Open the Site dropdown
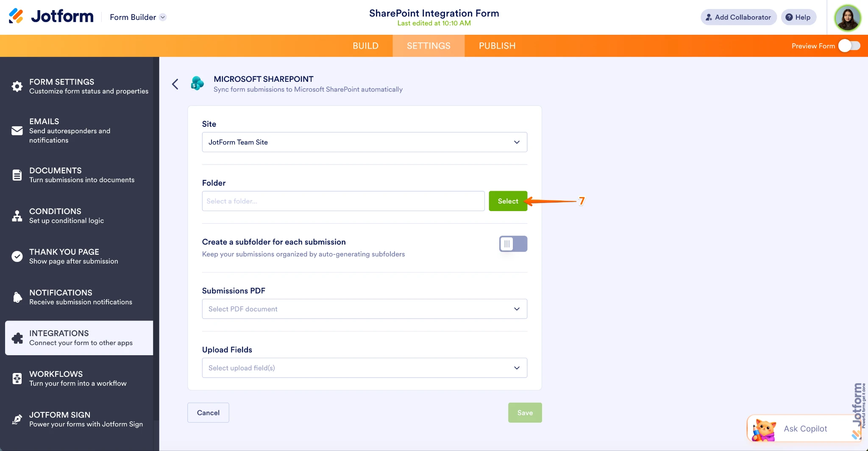This screenshot has height=451, width=868. pyautogui.click(x=364, y=142)
